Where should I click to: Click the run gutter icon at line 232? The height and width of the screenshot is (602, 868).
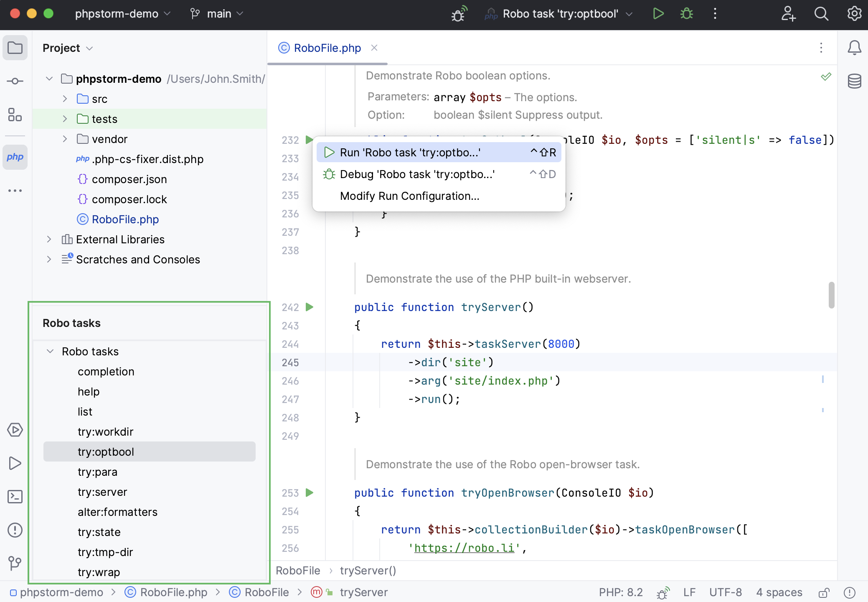[x=309, y=140]
